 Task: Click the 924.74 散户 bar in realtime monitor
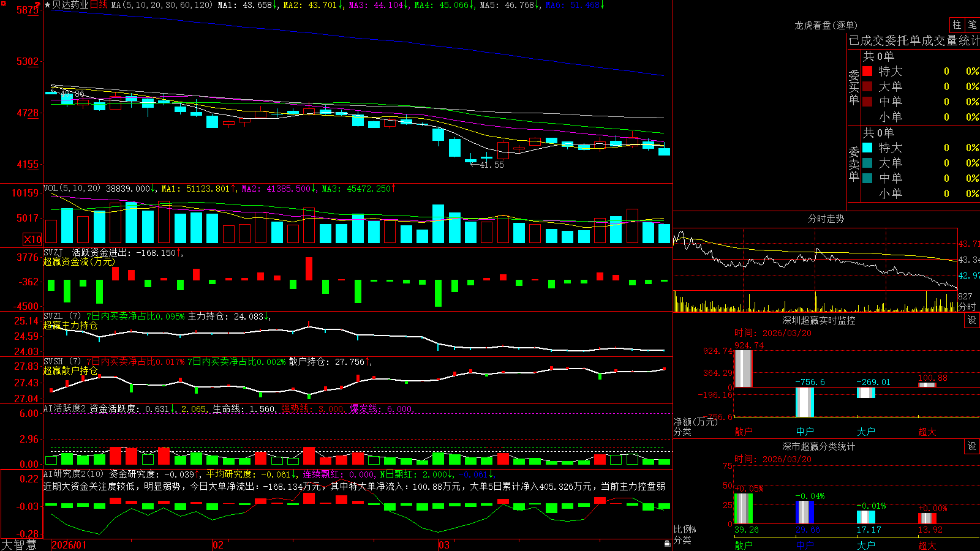click(x=744, y=369)
